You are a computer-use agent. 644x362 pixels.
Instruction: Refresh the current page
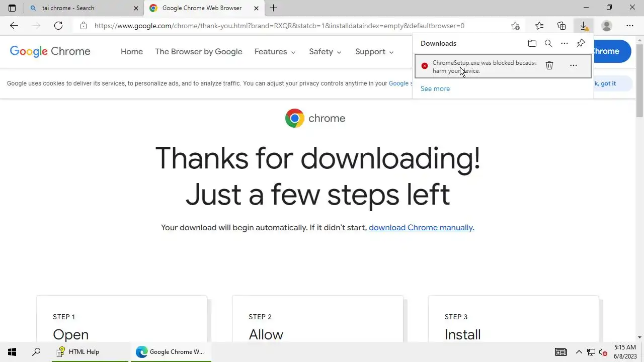point(58,26)
